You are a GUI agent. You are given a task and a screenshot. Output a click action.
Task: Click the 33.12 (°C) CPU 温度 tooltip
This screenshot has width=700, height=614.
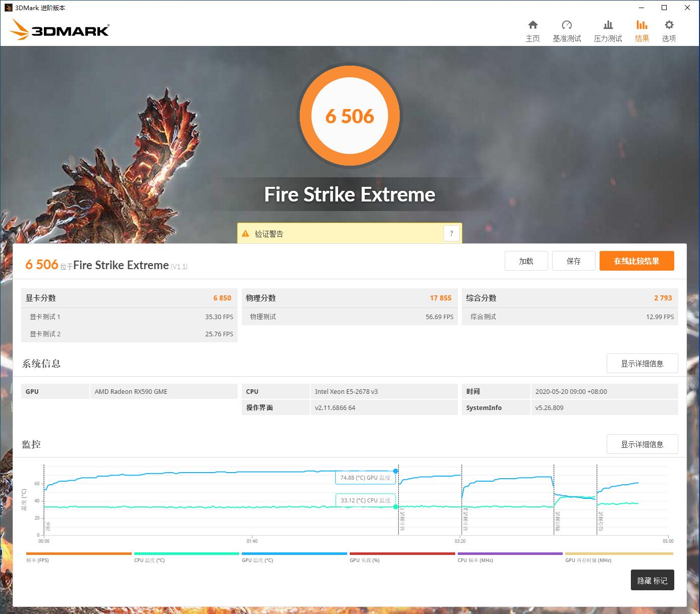tap(365, 500)
